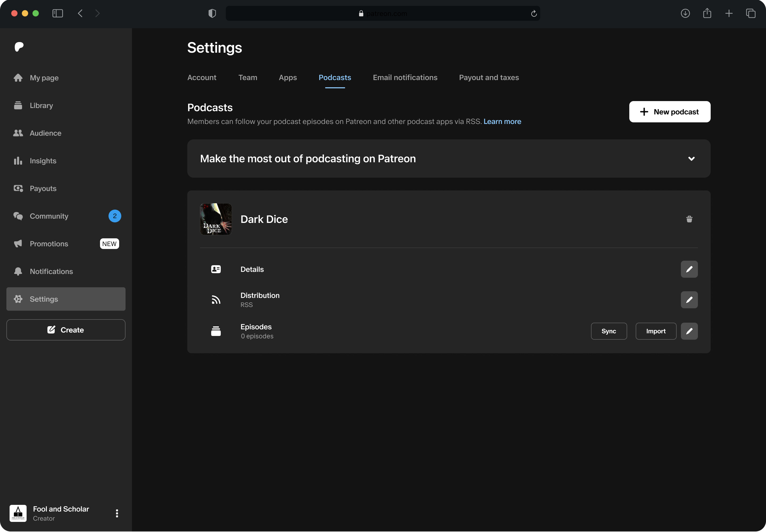Screen dimensions: 766x532
Task: Click the NEW badge beside Promotions
Action: click(x=109, y=244)
